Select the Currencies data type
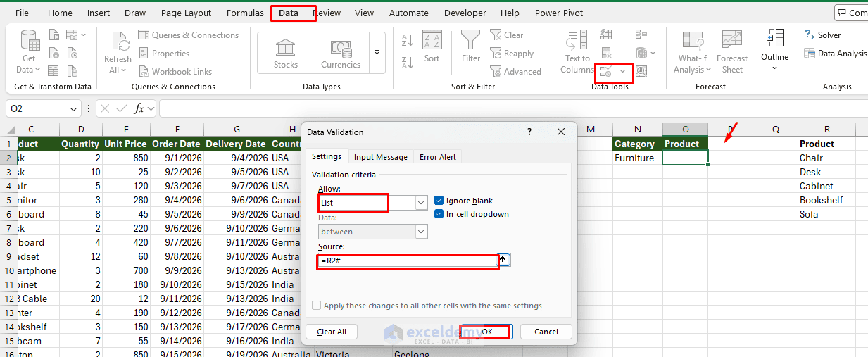Image resolution: width=868 pixels, height=357 pixels. point(341,53)
